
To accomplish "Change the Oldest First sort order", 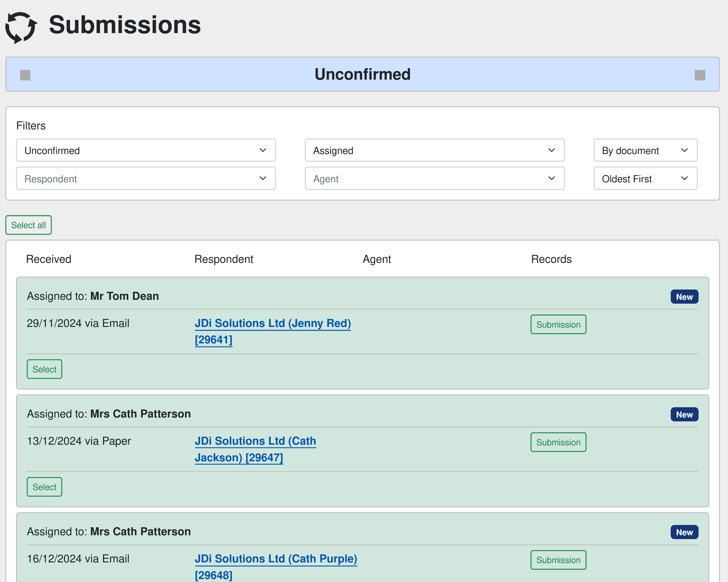I will (x=645, y=179).
